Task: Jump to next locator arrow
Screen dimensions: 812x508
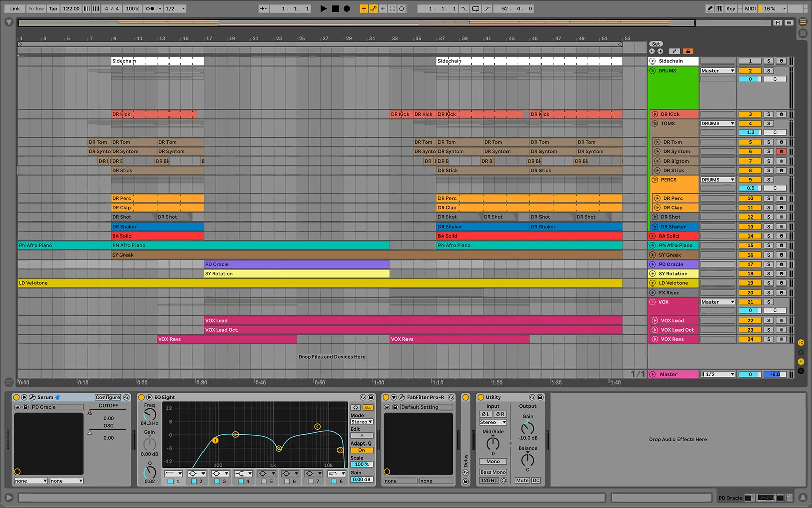Action: click(x=660, y=51)
